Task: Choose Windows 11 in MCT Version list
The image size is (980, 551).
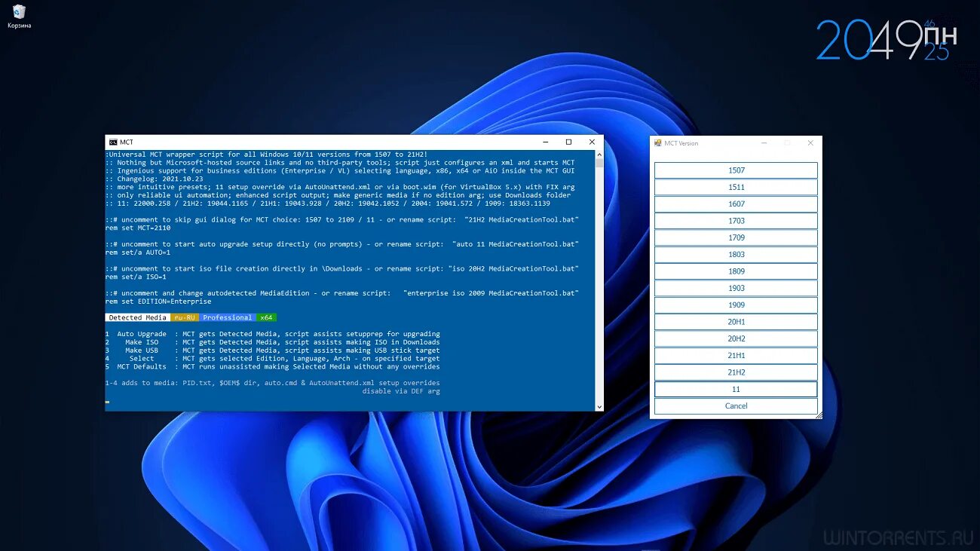Action: point(736,390)
